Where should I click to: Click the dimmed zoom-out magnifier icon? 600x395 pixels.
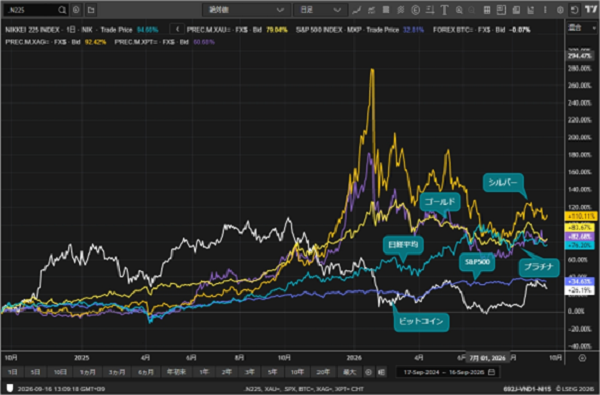coord(471,10)
